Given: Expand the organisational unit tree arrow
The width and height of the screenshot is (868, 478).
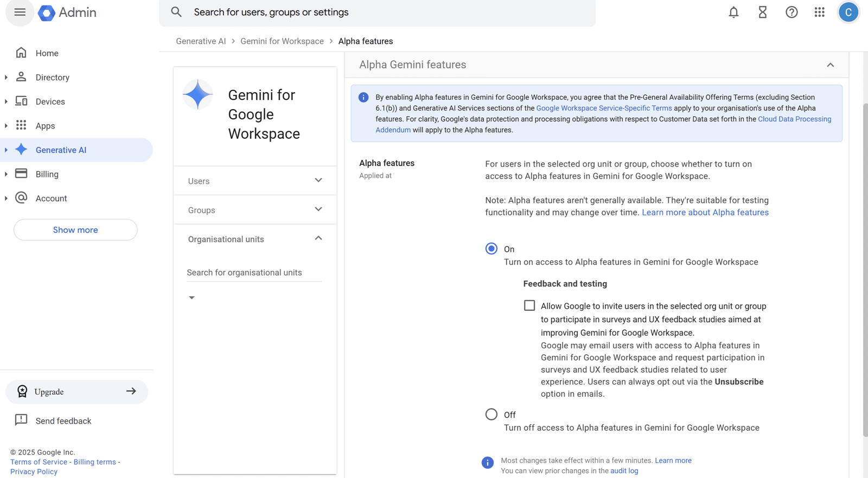Looking at the screenshot, I should (192, 297).
